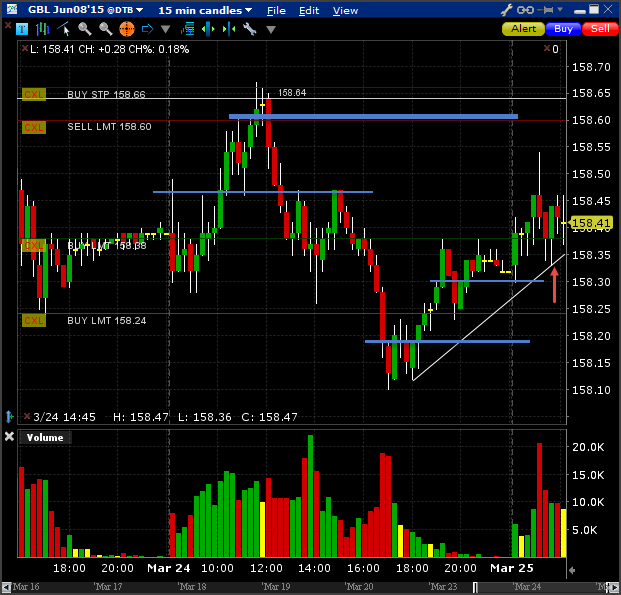Image resolution: width=621 pixels, height=595 pixels.
Task: Close the 3/24 14:45 bar info line
Action: tap(27, 416)
